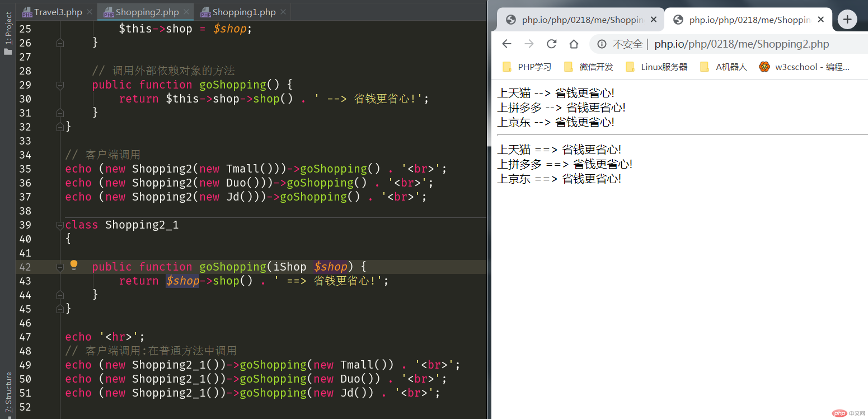The height and width of the screenshot is (419, 868).
Task: Click the globe favicon on first Chrome tab
Action: tap(510, 20)
